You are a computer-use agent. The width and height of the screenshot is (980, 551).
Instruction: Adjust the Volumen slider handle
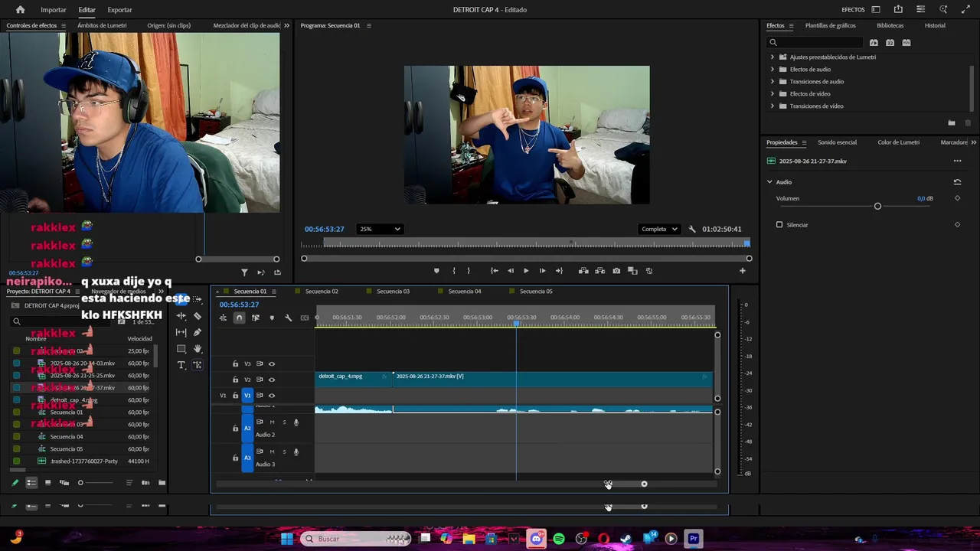click(x=877, y=207)
